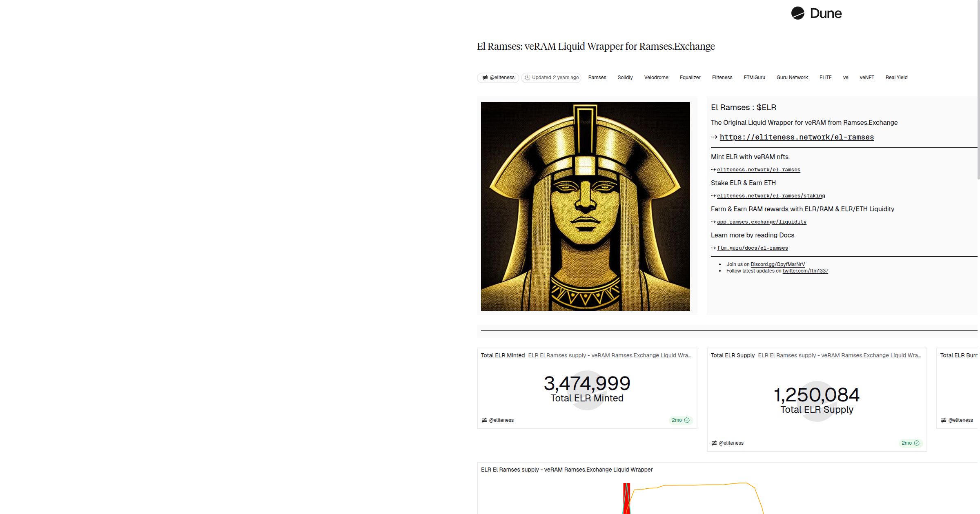The width and height of the screenshot is (980, 514).
Task: Open the Discord.gg invite link
Action: click(777, 264)
